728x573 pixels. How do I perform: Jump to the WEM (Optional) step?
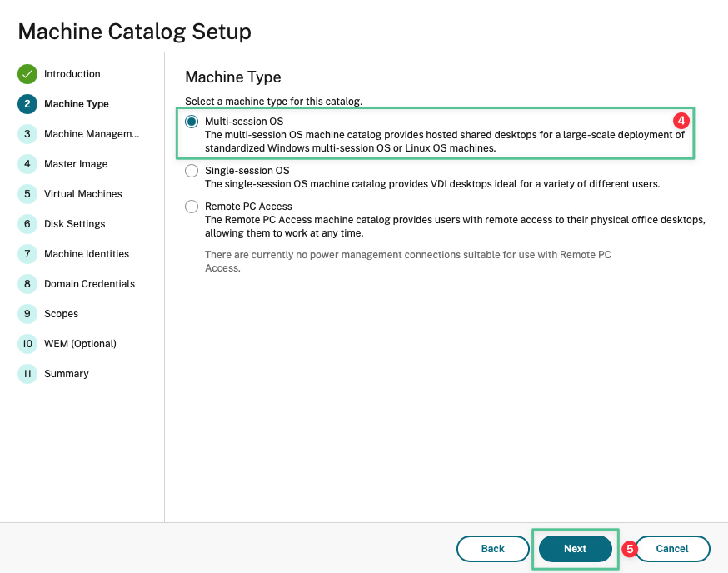pyautogui.click(x=80, y=344)
